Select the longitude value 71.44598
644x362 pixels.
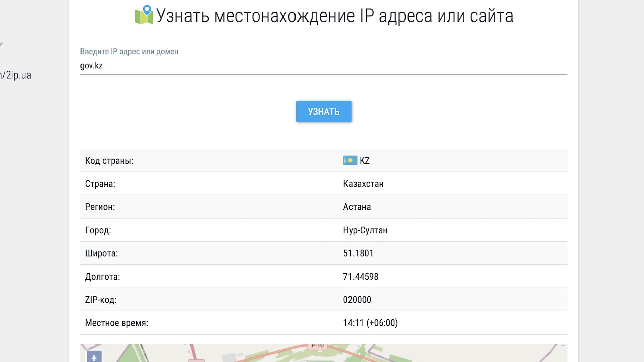(361, 277)
